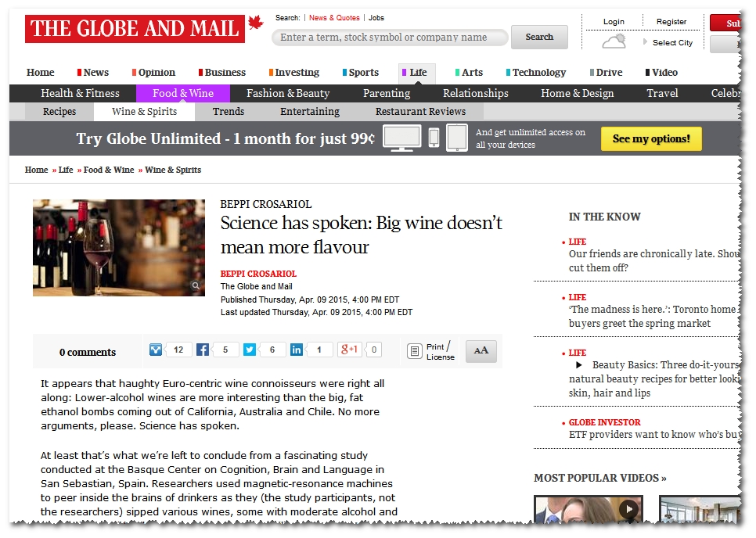The width and height of the screenshot is (756, 538).
Task: Go to Home & Design subsection
Action: tap(577, 93)
